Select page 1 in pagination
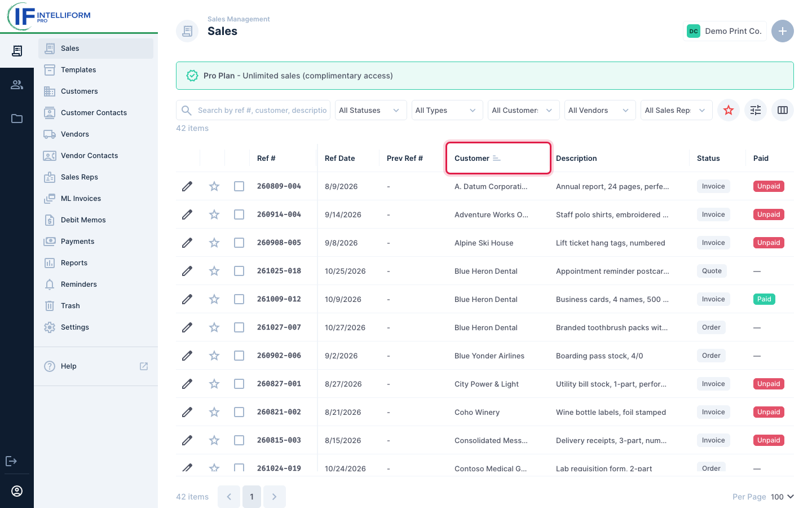Image resolution: width=812 pixels, height=508 pixels. [251, 497]
